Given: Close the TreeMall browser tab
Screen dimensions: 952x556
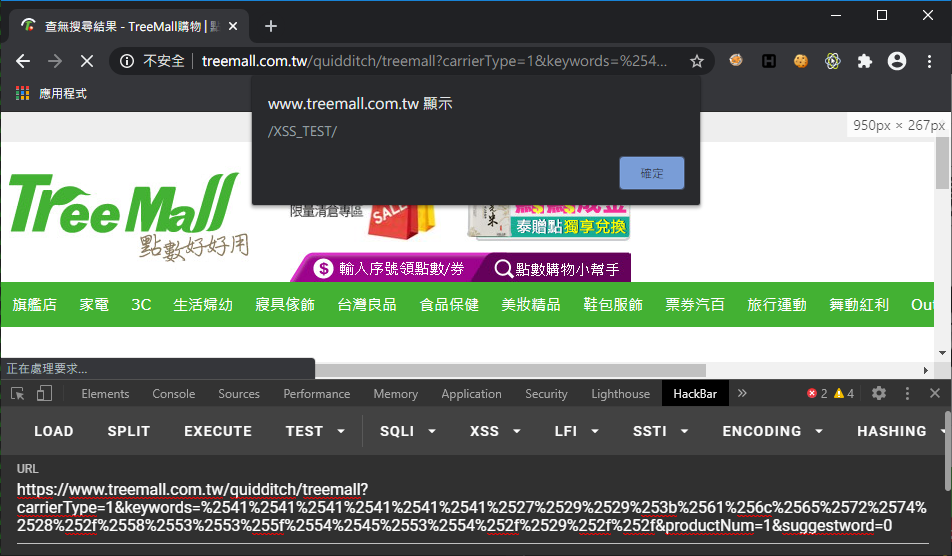Looking at the screenshot, I should pyautogui.click(x=233, y=26).
